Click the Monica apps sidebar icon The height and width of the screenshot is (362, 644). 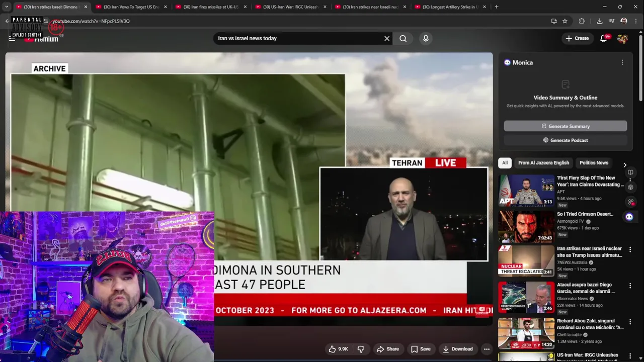[x=630, y=202]
